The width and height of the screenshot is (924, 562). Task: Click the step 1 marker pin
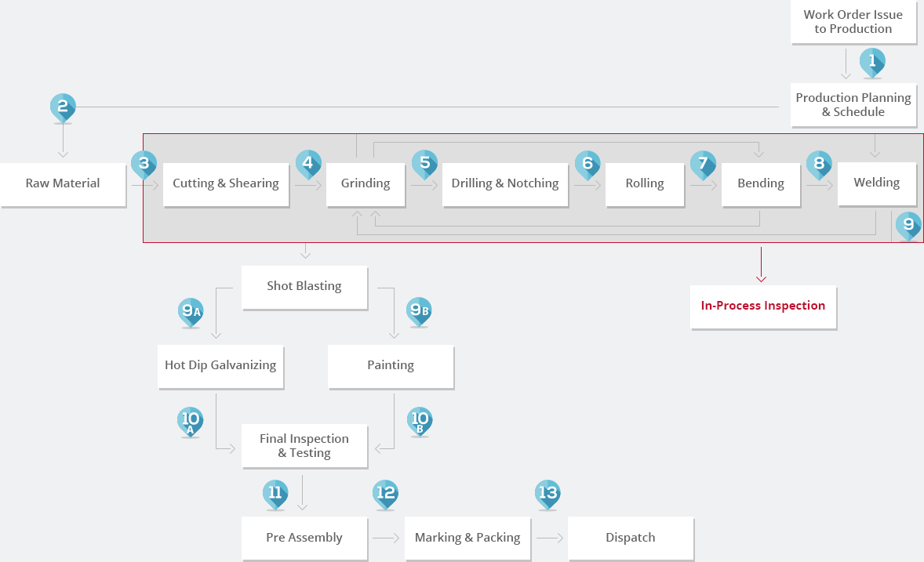[x=872, y=61]
